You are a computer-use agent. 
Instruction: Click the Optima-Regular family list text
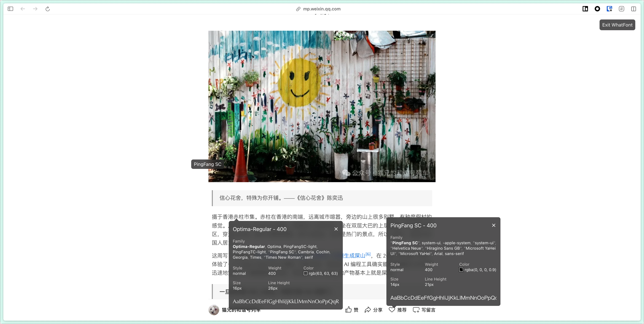tap(282, 252)
